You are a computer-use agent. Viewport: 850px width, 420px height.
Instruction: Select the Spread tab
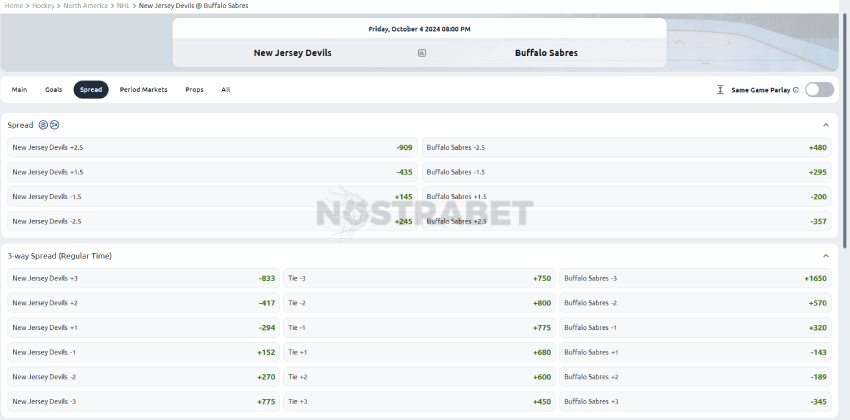[91, 89]
